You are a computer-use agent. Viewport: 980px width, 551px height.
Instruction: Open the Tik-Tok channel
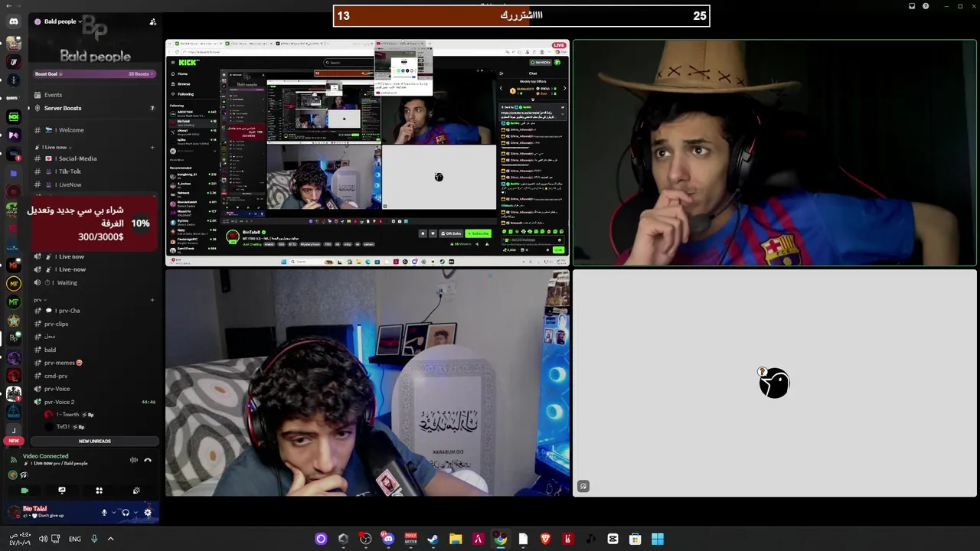(x=95, y=171)
